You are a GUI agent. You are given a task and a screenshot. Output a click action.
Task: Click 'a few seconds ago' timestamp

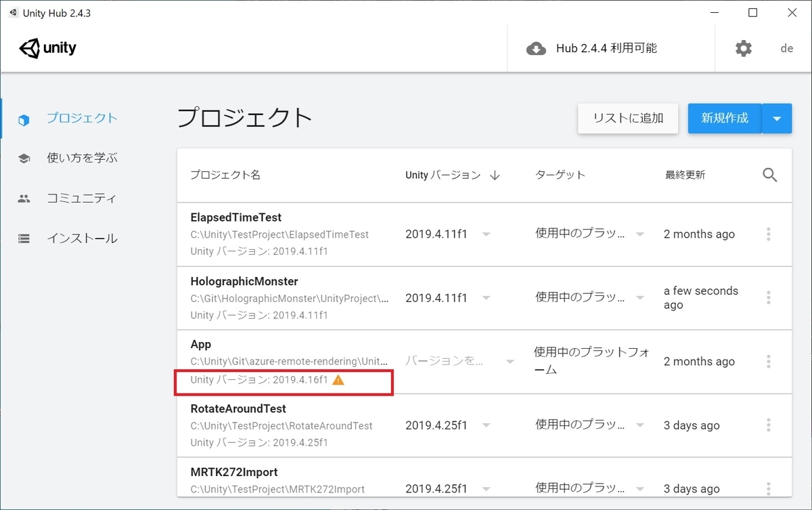pyautogui.click(x=701, y=298)
